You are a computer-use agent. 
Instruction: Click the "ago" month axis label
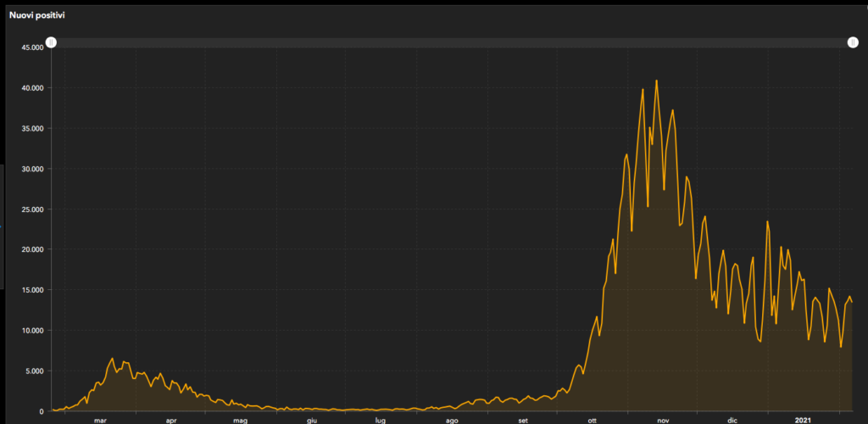pyautogui.click(x=452, y=420)
